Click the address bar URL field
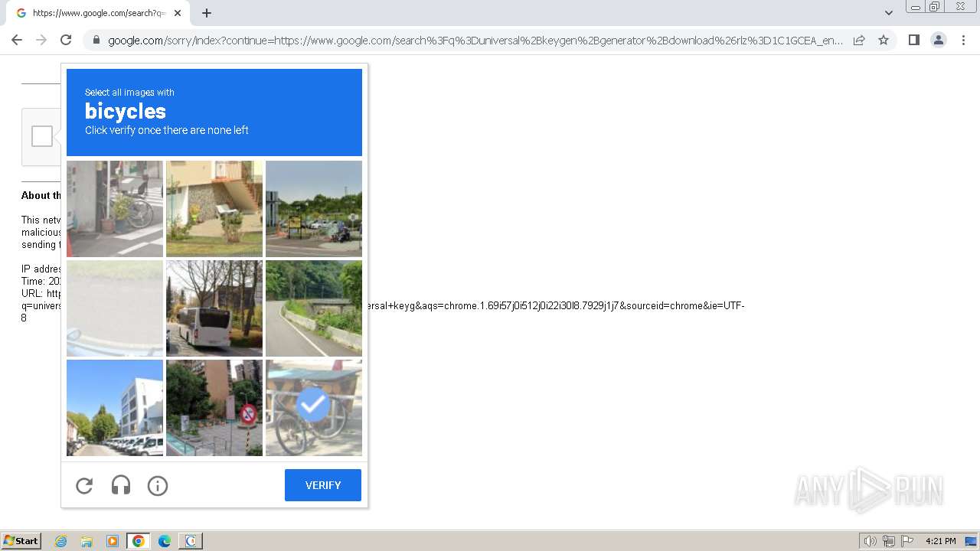The image size is (980, 551). pos(475,41)
